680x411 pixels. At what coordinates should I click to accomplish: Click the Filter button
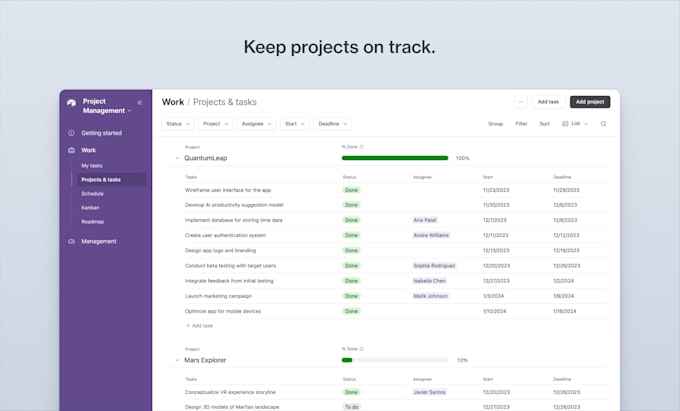pyautogui.click(x=521, y=124)
